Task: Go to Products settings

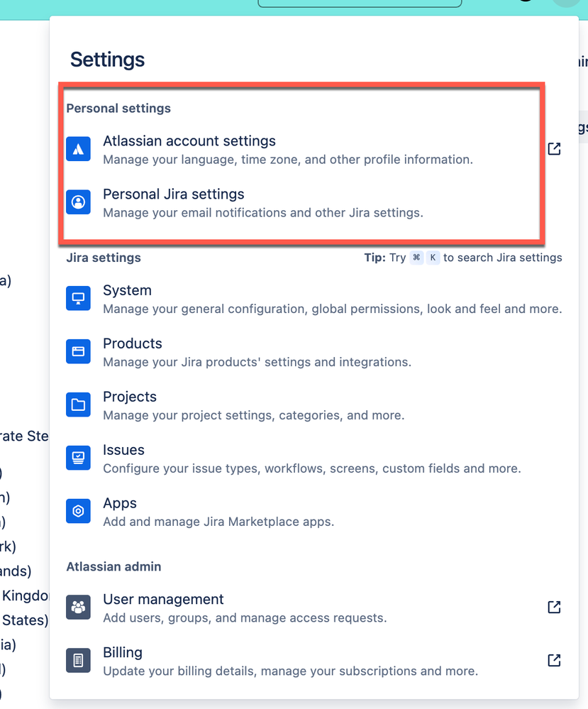Action: (x=314, y=352)
